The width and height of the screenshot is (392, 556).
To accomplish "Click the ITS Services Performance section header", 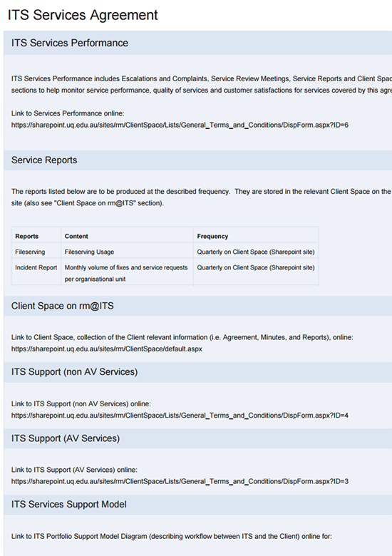I will [x=197, y=43].
